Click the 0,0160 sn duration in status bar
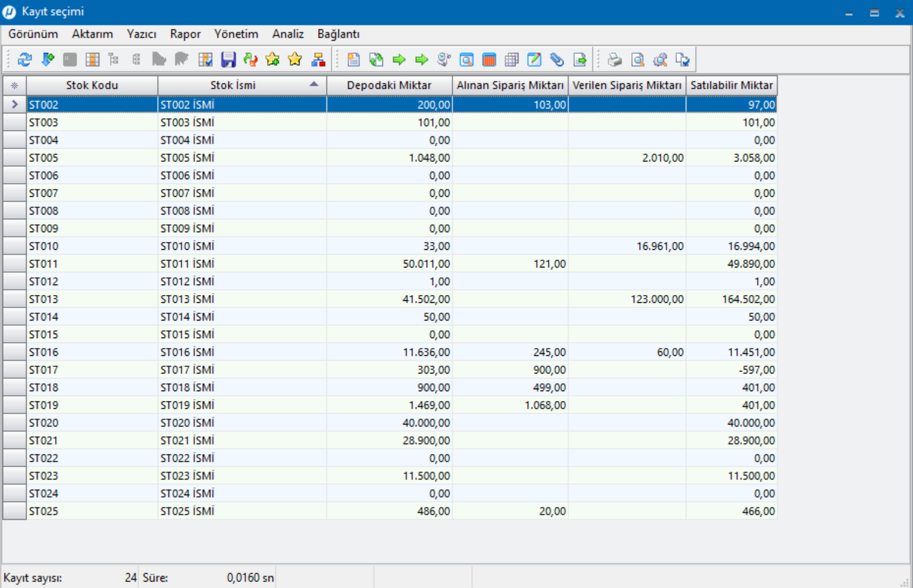Viewport: 913px width, 588px height. [x=250, y=578]
